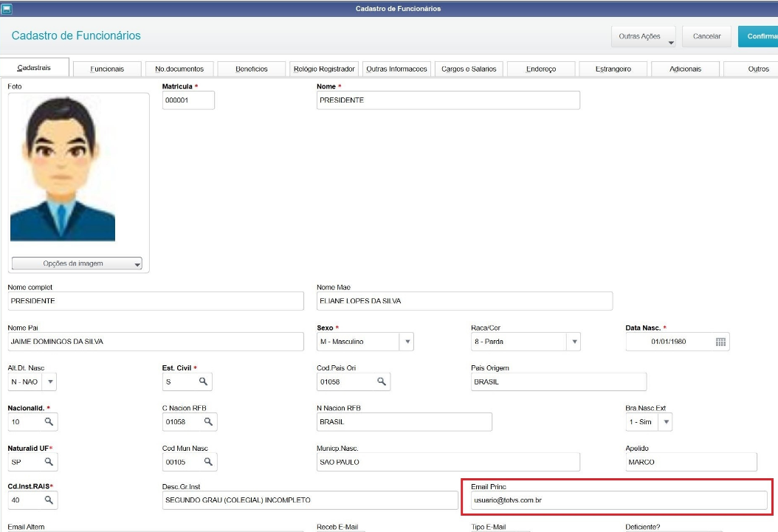Image resolution: width=778 pixels, height=532 pixels.
Task: Open the Bra.Nasc.Ext dropdown
Action: pos(665,422)
